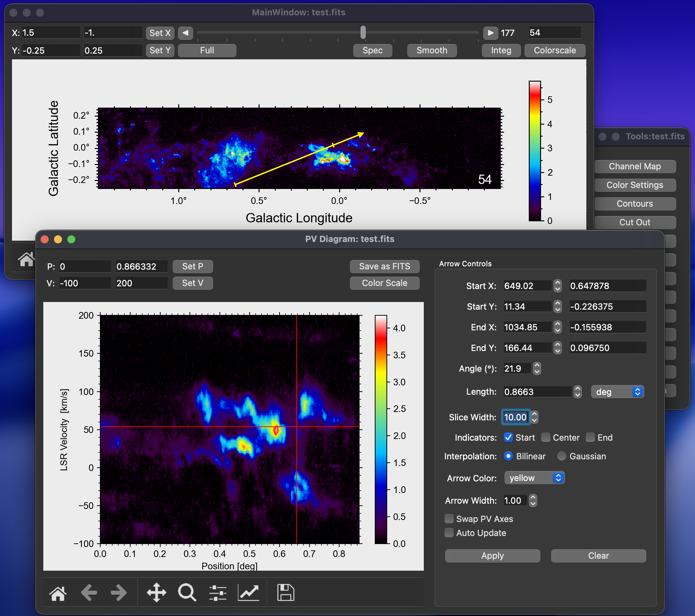Select the Pan tool icon
695x616 pixels.
click(x=156, y=593)
